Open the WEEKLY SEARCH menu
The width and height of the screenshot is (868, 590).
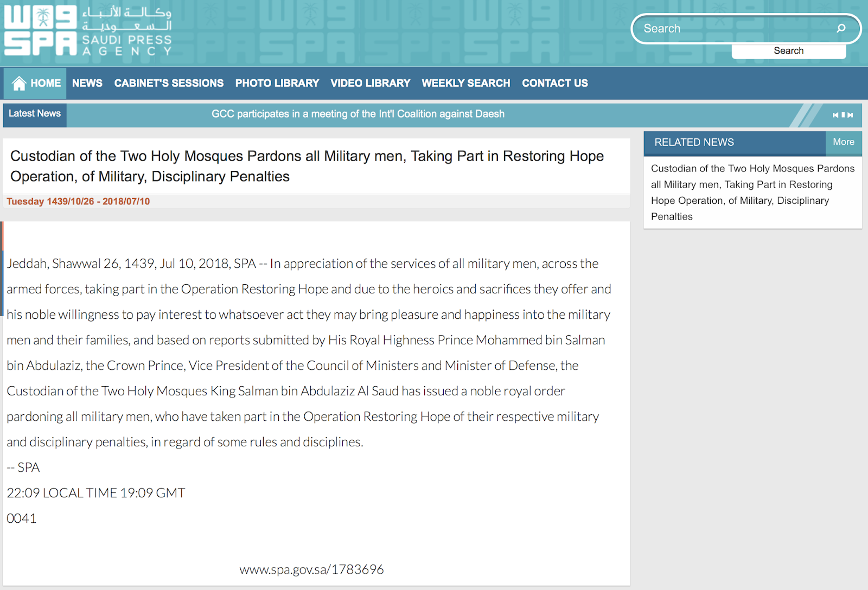click(466, 83)
